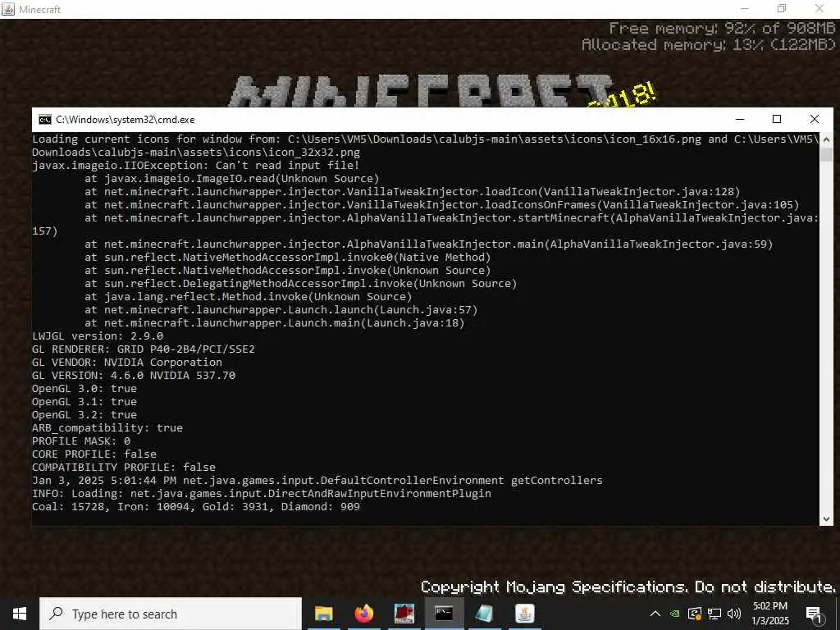Screen dimensions: 840x630
Task: Click the 'OpenGL 3.2: true' line
Action: [84, 414]
